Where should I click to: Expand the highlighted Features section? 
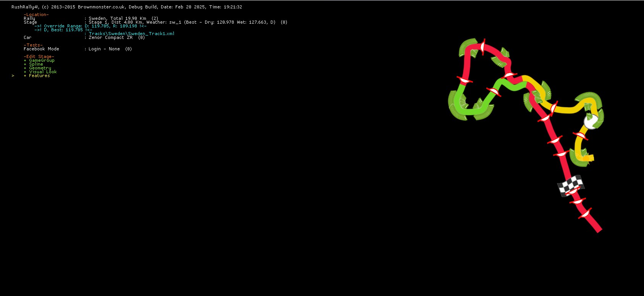(x=39, y=76)
